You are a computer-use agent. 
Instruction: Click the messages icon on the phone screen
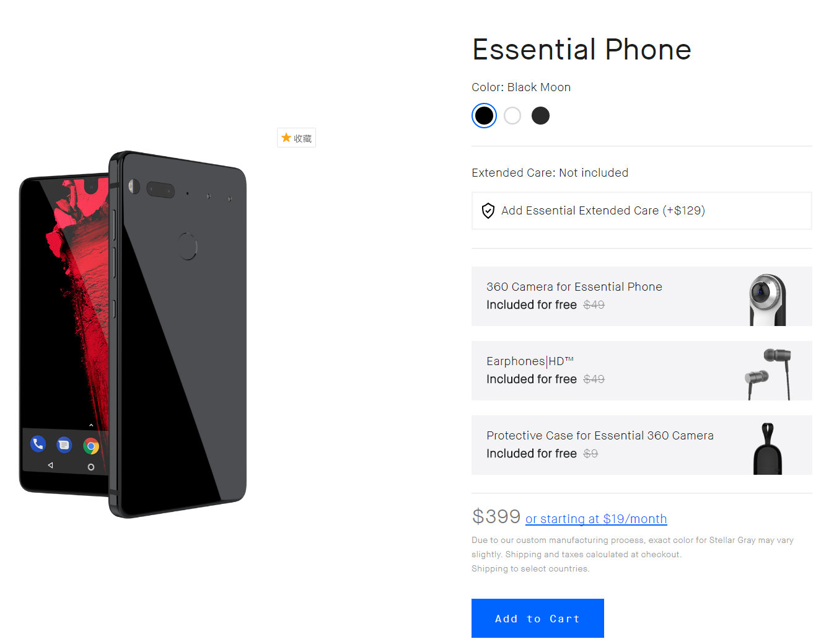click(64, 445)
